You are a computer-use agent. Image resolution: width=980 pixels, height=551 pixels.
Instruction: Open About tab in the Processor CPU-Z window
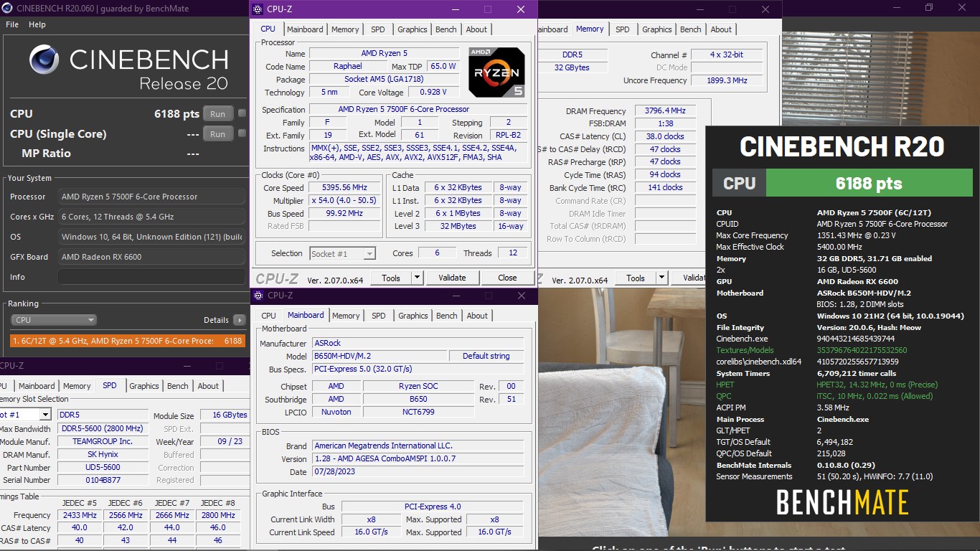click(476, 29)
